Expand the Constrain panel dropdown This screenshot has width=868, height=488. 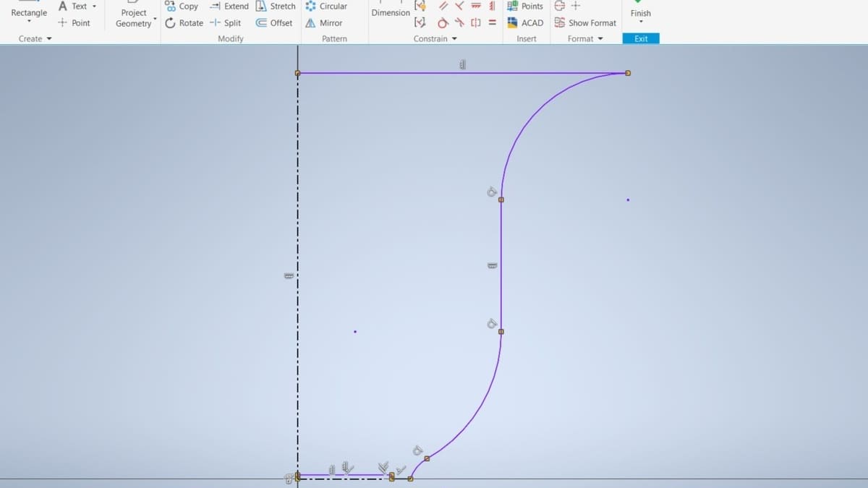(x=453, y=38)
